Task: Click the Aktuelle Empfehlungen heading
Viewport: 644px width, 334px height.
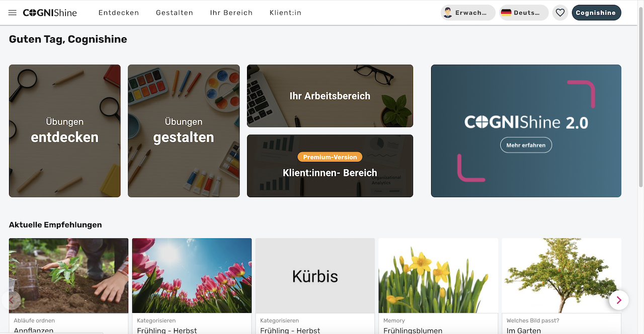Action: tap(55, 225)
